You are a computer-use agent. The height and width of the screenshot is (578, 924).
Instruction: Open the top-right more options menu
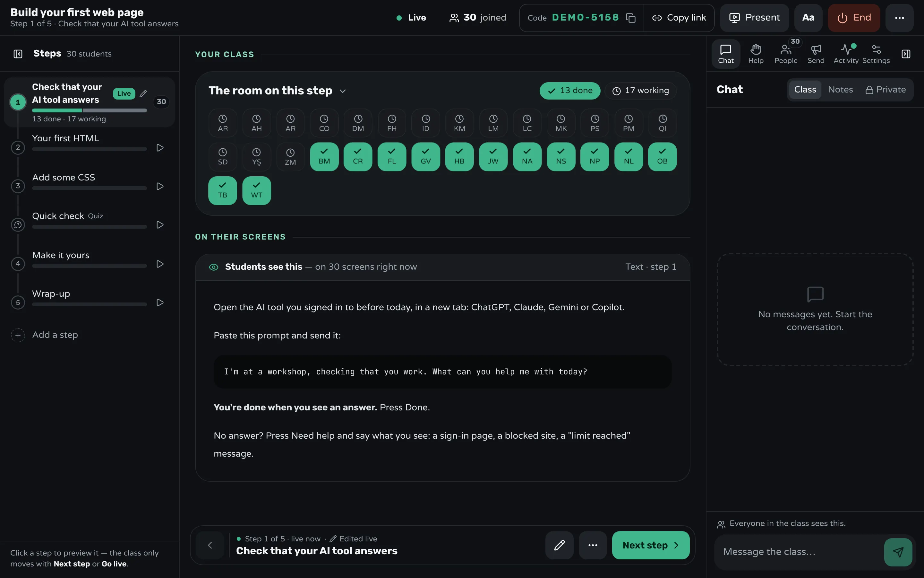pos(899,18)
